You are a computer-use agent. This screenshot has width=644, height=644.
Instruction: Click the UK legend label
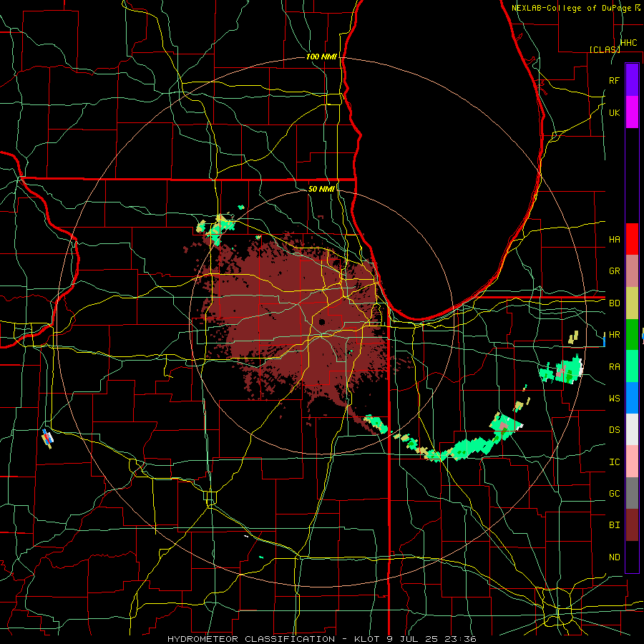615,112
